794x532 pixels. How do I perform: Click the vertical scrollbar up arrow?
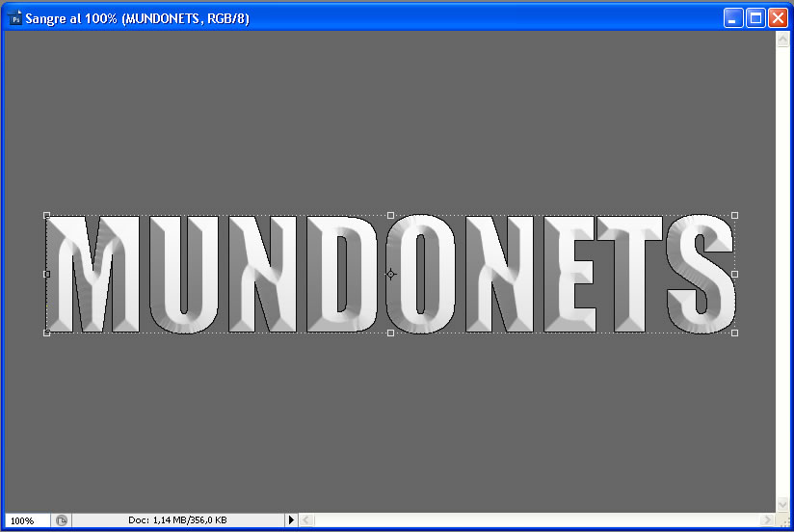pos(782,40)
